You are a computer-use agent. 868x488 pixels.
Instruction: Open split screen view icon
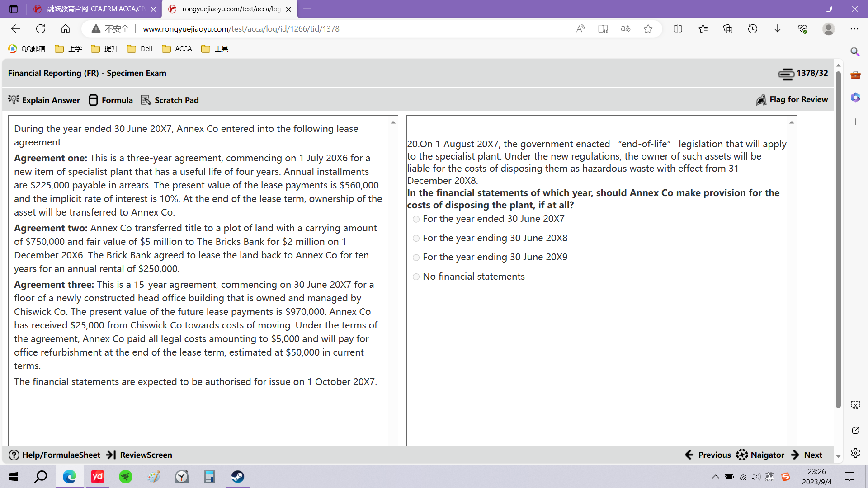[678, 29]
